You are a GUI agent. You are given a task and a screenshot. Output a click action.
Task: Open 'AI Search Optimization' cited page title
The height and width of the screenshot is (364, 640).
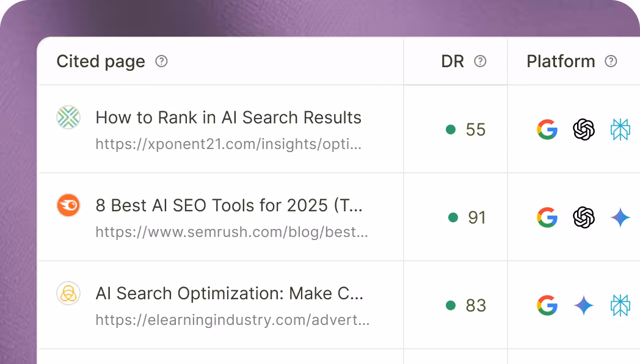230,293
